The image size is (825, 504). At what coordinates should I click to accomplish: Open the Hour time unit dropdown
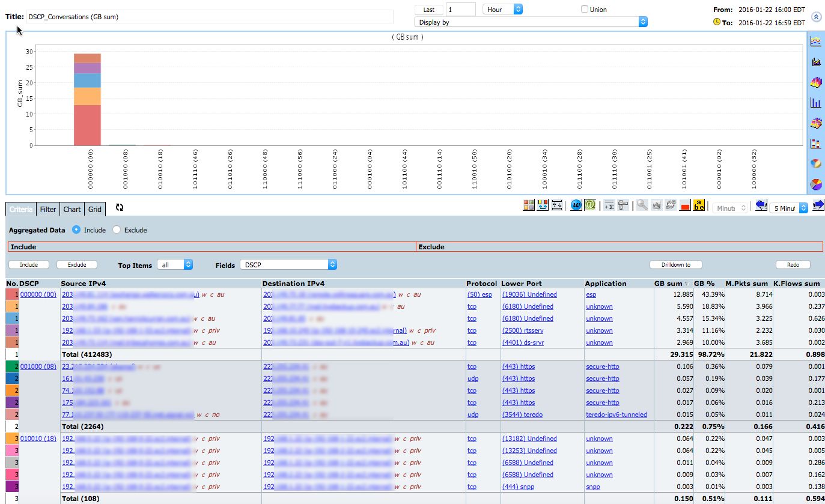(503, 9)
